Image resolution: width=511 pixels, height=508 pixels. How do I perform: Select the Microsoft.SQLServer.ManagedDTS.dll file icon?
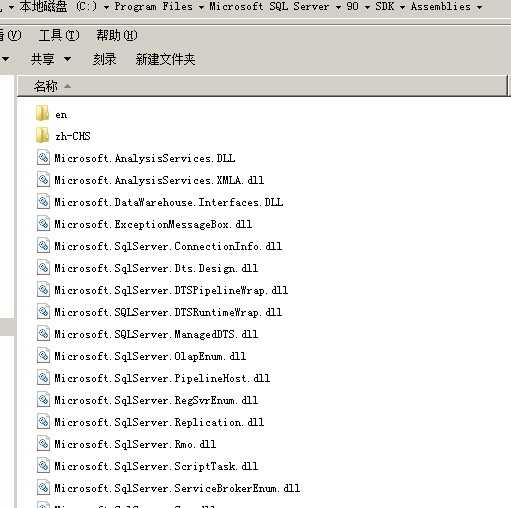pyautogui.click(x=43, y=334)
